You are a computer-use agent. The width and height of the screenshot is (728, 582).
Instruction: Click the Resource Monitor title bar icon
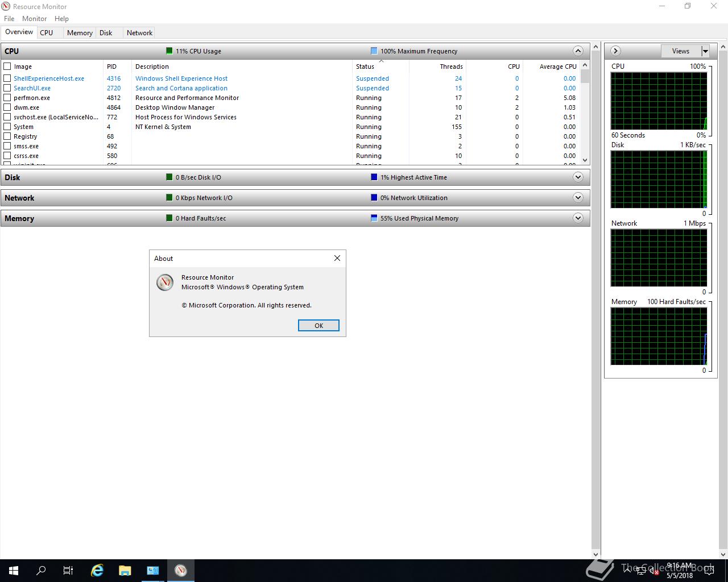[6, 6]
